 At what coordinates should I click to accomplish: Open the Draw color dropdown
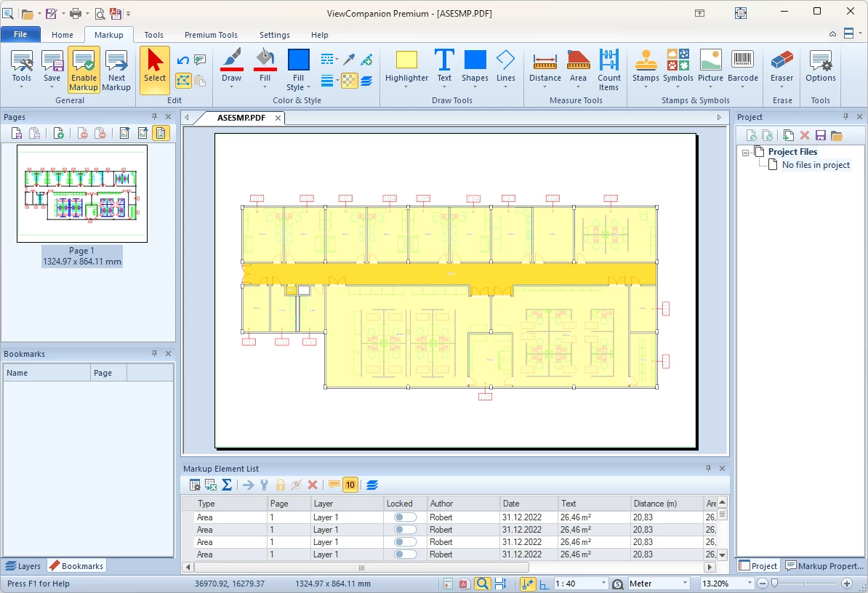231,87
